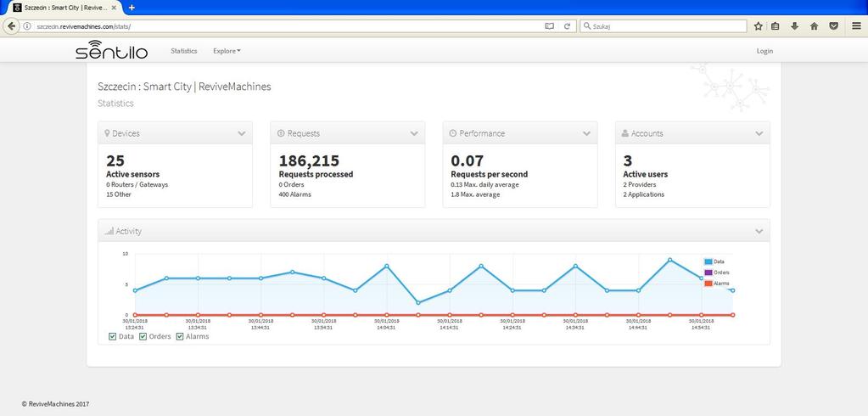Image resolution: width=868 pixels, height=416 pixels.
Task: Click the '1.8 Max. average' text
Action: (475, 194)
